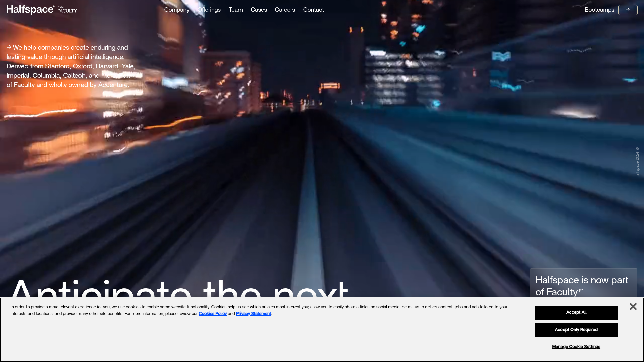The width and height of the screenshot is (644, 362).
Task: Navigate to Careers
Action: point(285,10)
